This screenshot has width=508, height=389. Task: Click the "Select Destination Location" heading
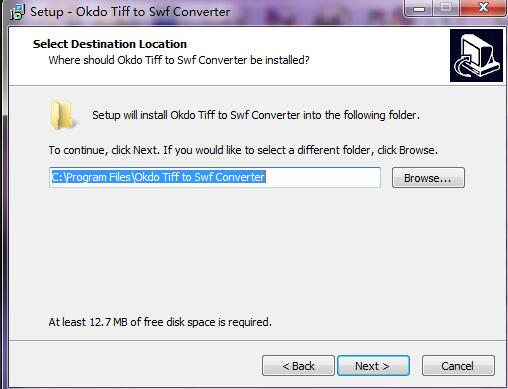(110, 44)
